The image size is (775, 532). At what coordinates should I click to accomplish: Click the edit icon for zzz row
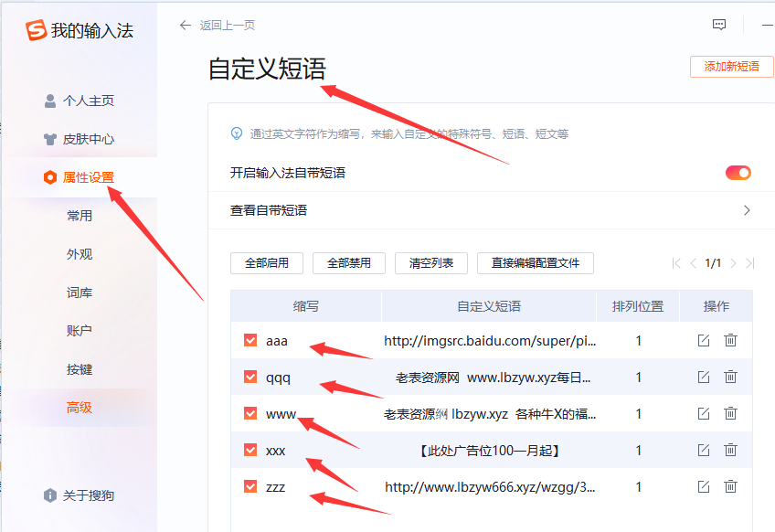[703, 486]
